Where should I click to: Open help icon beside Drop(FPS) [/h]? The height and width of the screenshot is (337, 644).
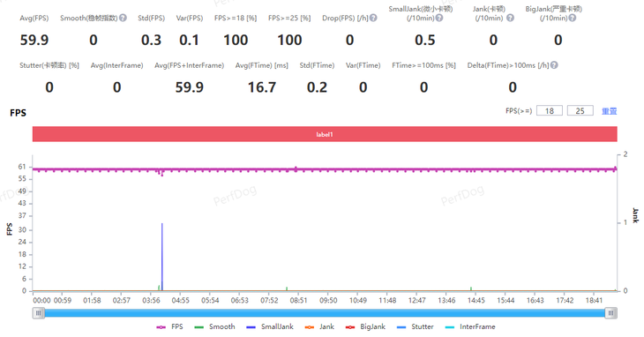373,18
